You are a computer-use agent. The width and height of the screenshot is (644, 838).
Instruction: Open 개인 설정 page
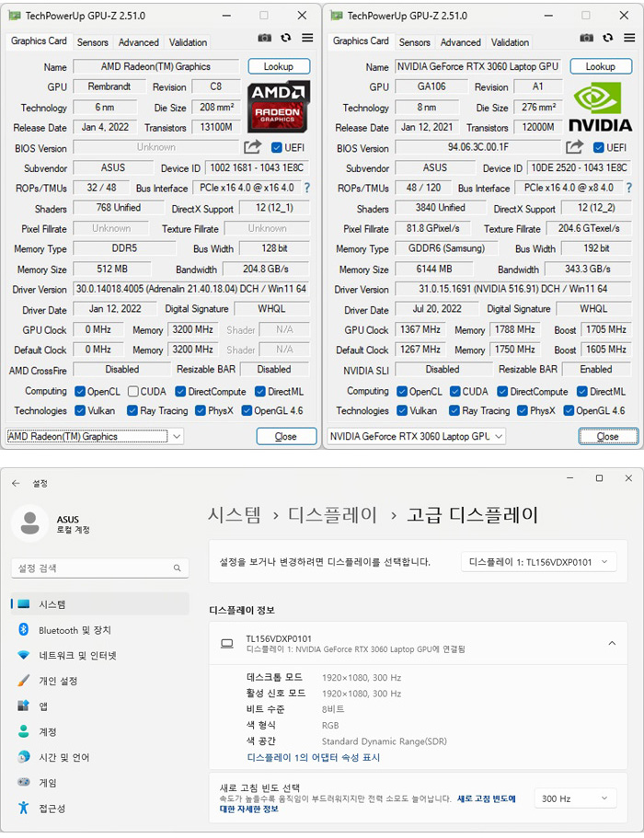pyautogui.click(x=100, y=681)
